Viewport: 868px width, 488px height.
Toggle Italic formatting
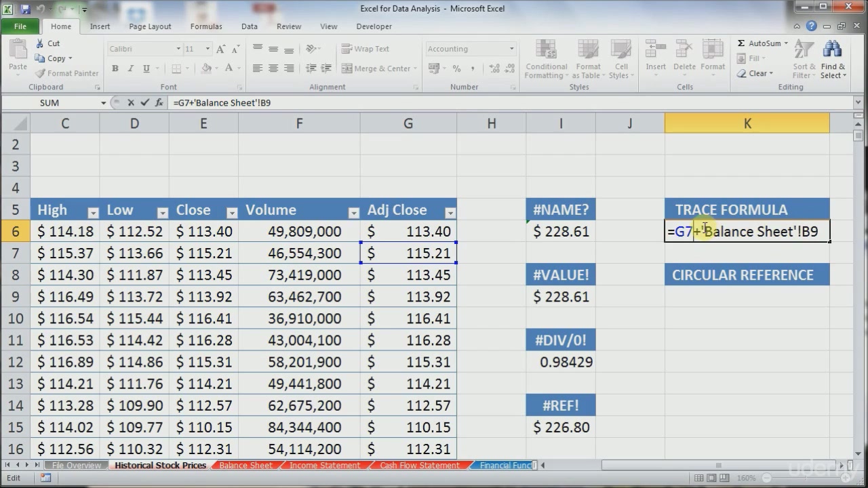click(x=131, y=68)
